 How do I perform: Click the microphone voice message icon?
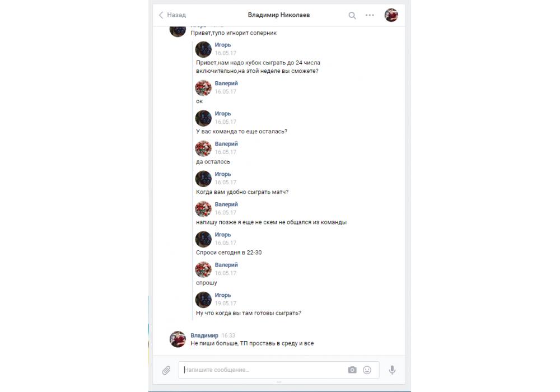click(x=392, y=370)
